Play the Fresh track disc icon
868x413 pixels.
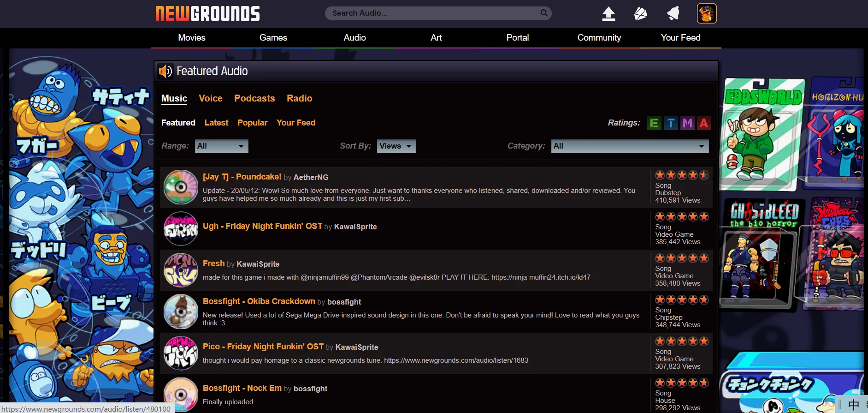(x=181, y=270)
